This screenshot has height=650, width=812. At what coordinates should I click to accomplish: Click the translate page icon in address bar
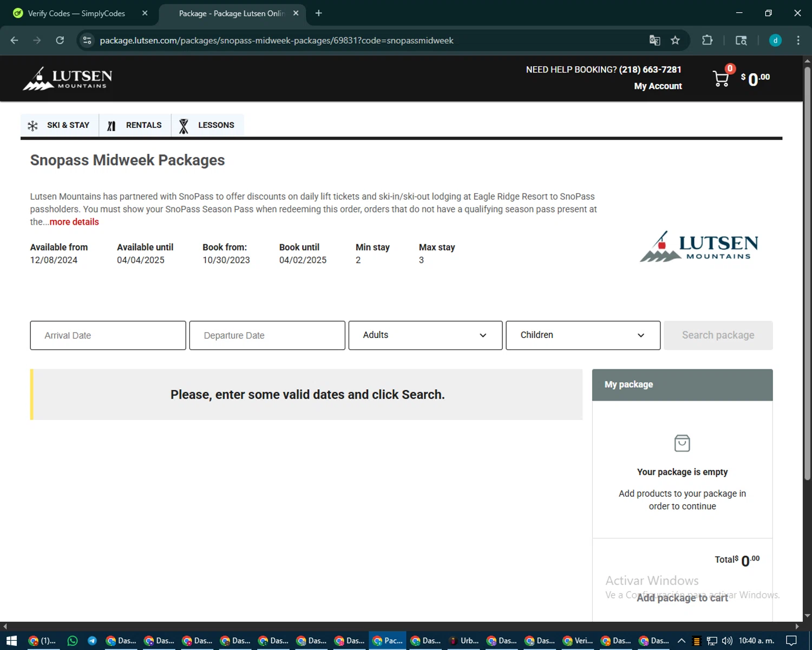click(x=654, y=40)
